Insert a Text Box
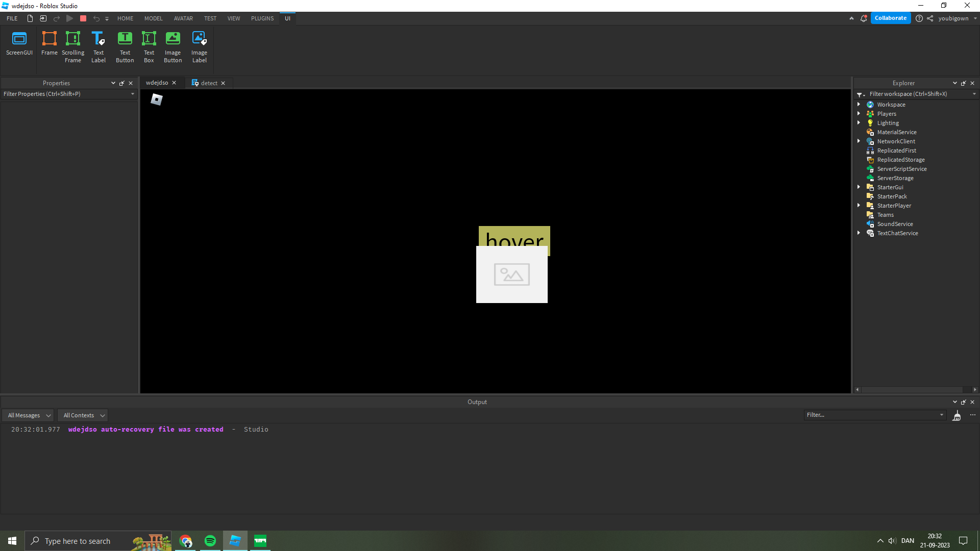Viewport: 980px width, 551px height. pos(149,46)
